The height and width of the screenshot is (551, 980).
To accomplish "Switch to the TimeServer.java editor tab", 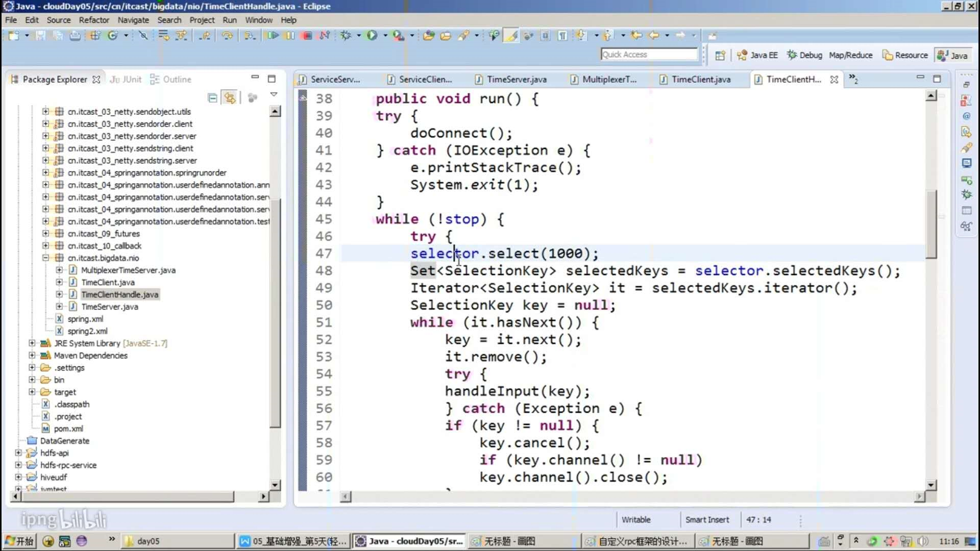I will [516, 79].
